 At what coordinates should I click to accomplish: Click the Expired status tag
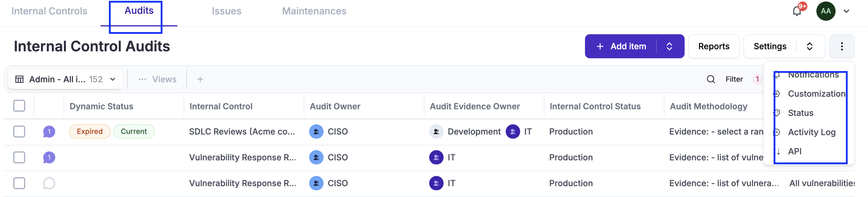(x=90, y=132)
